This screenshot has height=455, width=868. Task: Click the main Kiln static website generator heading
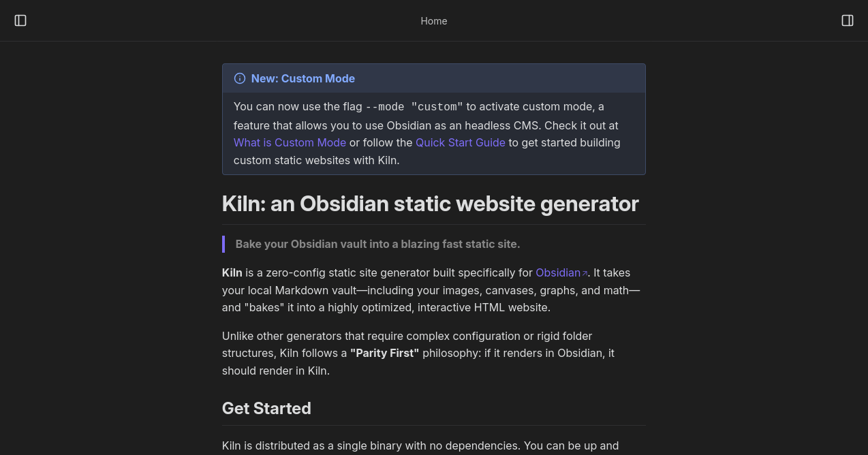430,204
